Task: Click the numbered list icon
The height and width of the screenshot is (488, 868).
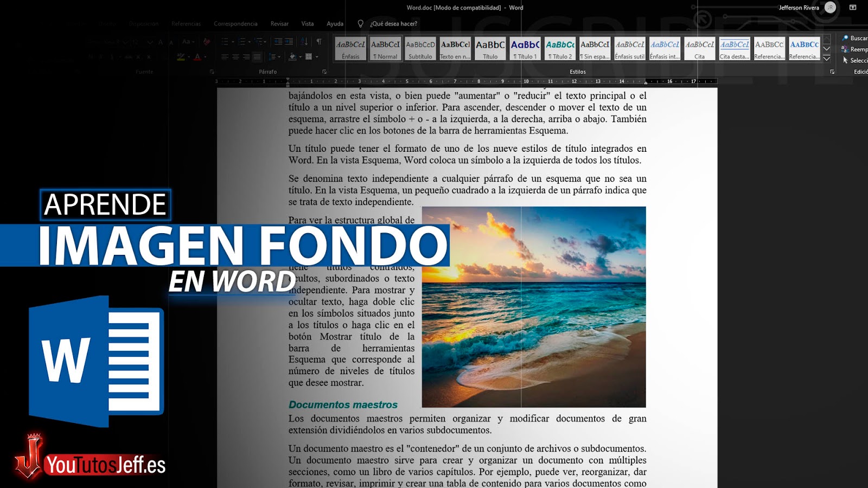Action: point(242,42)
